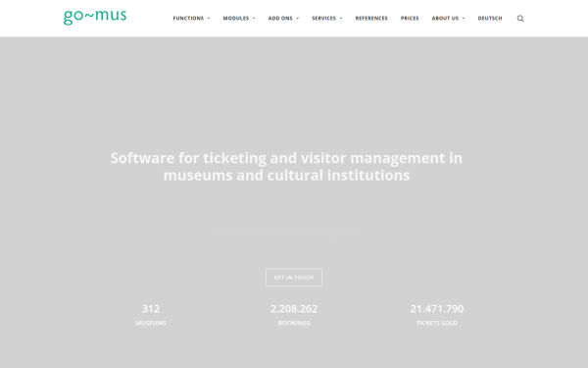Click the 312 museums count
The height and width of the screenshot is (368, 588).
(151, 309)
